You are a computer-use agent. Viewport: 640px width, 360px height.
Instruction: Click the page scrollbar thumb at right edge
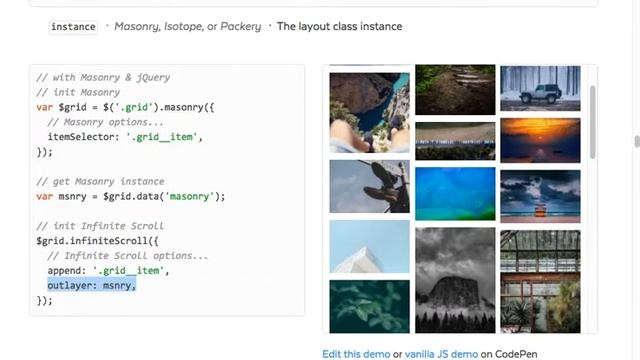pos(637,142)
